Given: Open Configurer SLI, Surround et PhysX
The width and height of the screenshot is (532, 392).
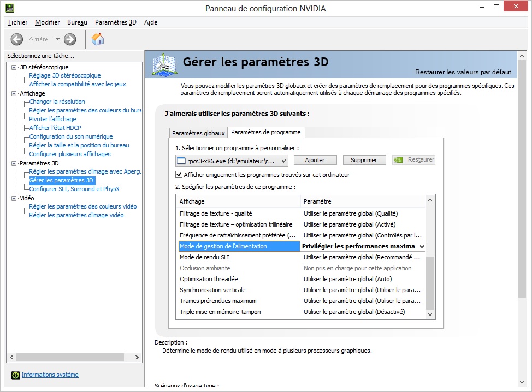Looking at the screenshot, I should pyautogui.click(x=74, y=189).
